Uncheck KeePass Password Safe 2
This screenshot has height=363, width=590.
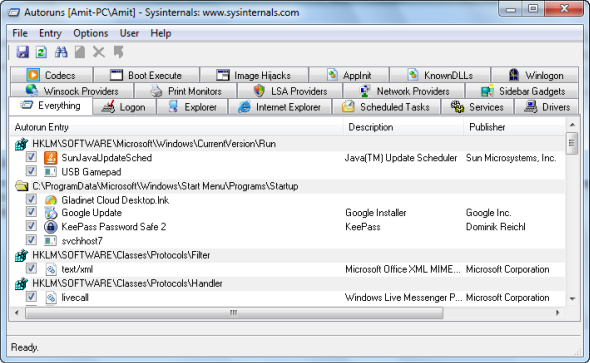tap(31, 226)
